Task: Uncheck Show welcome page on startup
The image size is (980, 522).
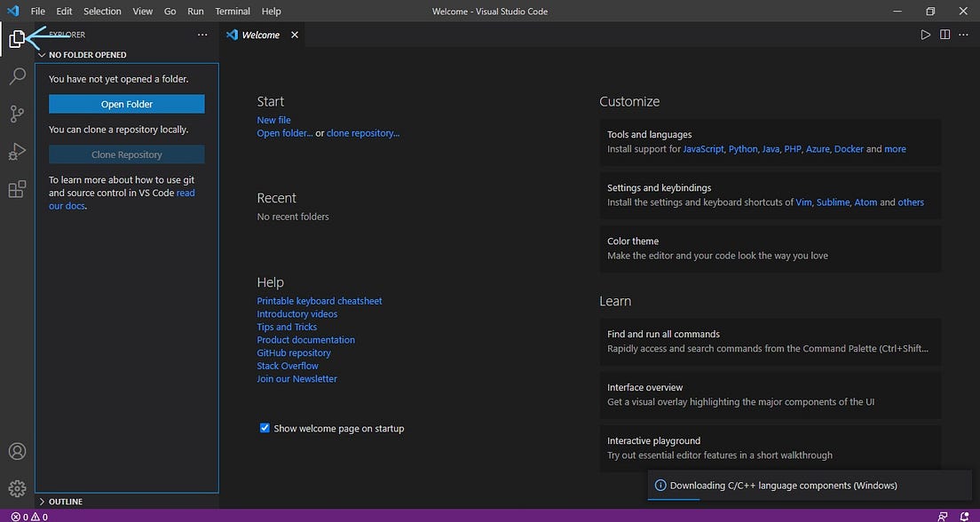Action: pos(265,428)
